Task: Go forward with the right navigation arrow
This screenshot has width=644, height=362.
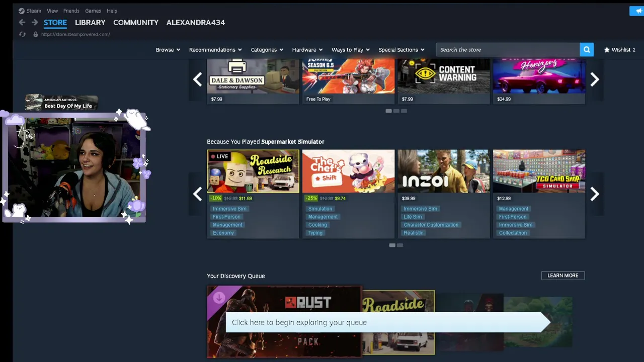Action: tap(35, 22)
